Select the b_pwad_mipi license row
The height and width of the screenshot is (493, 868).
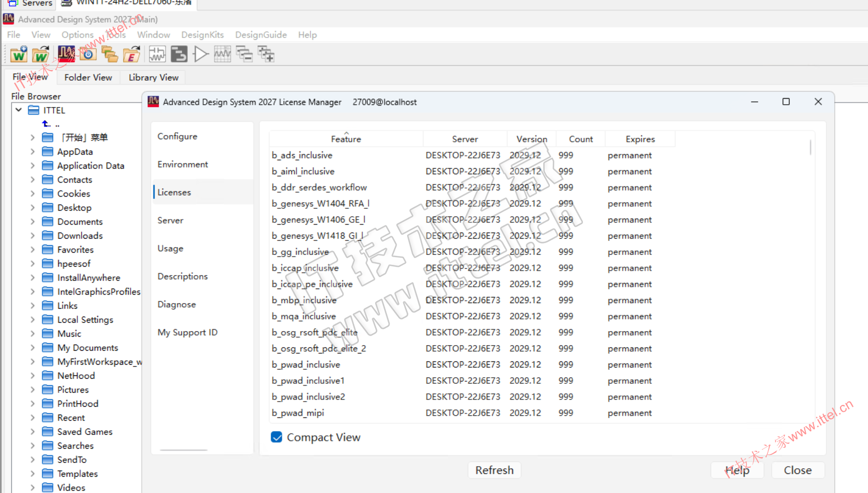[x=472, y=413]
